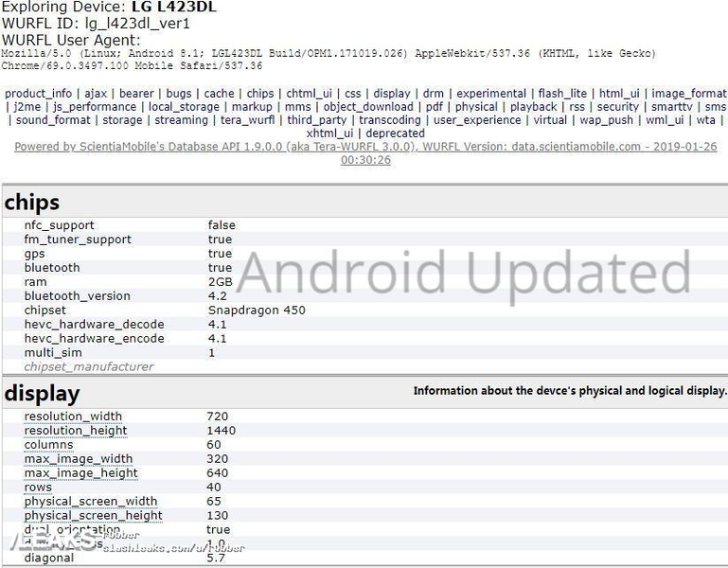The height and width of the screenshot is (568, 728).
Task: Go to the j2me link
Action: click(x=27, y=107)
